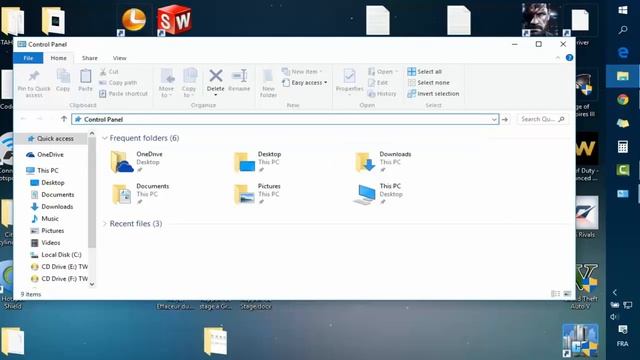The width and height of the screenshot is (640, 360).
Task: Select Local Disk (C:) in sidebar
Action: [56, 255]
